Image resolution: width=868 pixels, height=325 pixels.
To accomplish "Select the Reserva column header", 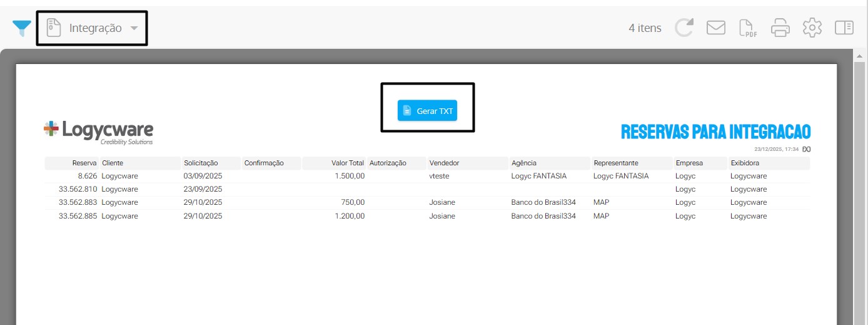I will [84, 163].
